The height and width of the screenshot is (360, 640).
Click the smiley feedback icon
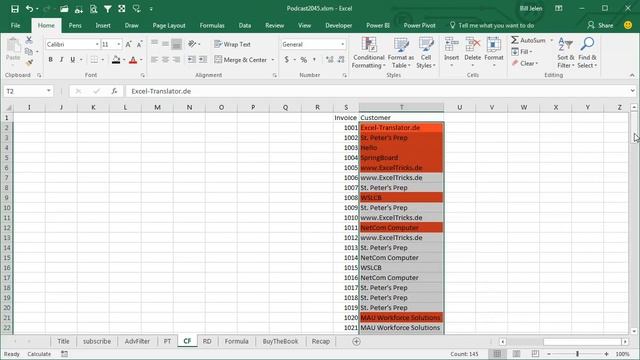628,25
